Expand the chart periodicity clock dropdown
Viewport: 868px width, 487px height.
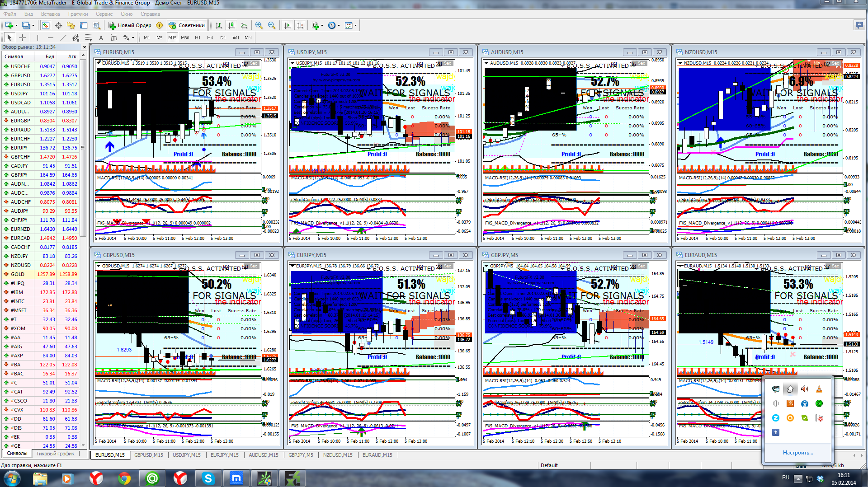point(339,25)
